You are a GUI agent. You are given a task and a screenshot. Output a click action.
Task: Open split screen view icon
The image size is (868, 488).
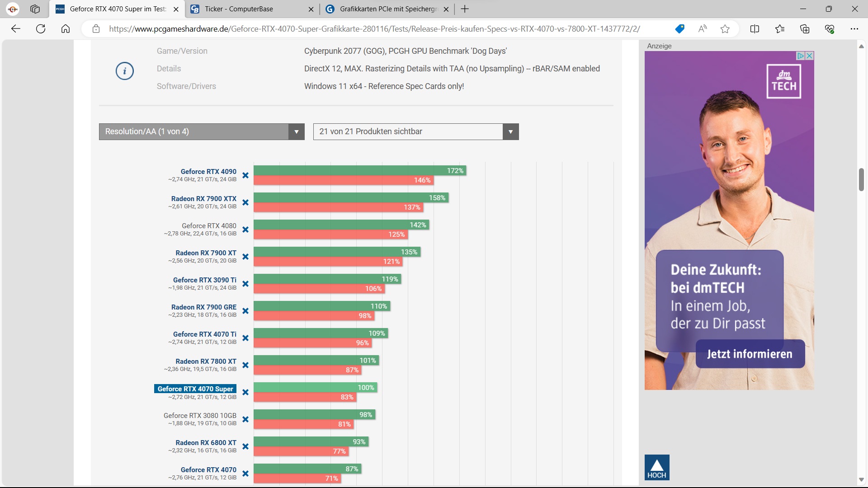click(755, 29)
